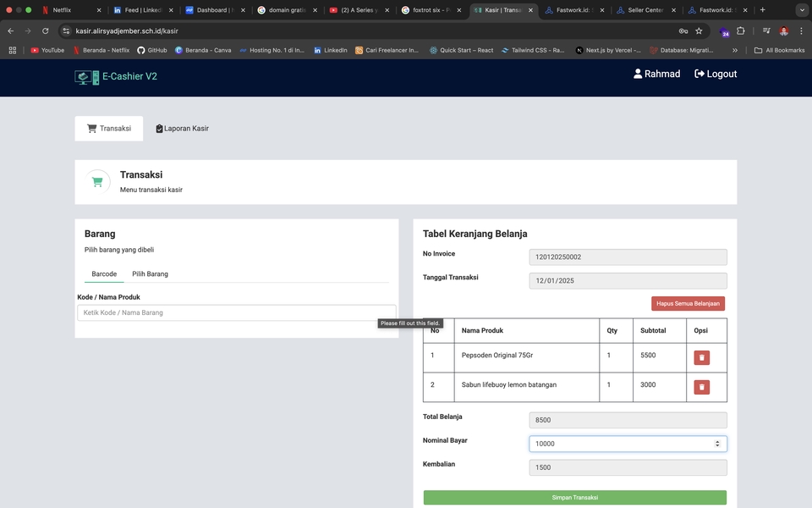Click the Kembalian field
The image size is (812, 508).
coord(628,467)
